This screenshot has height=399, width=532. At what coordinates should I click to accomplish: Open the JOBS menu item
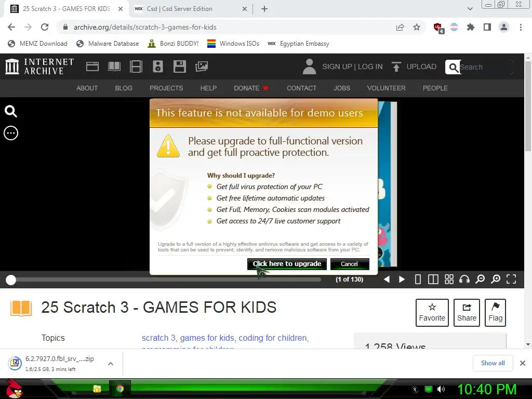pos(342,88)
